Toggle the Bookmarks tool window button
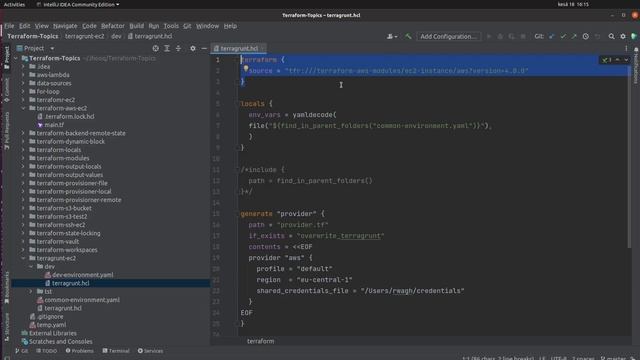640x360 pixels. pyautogui.click(x=7, y=288)
